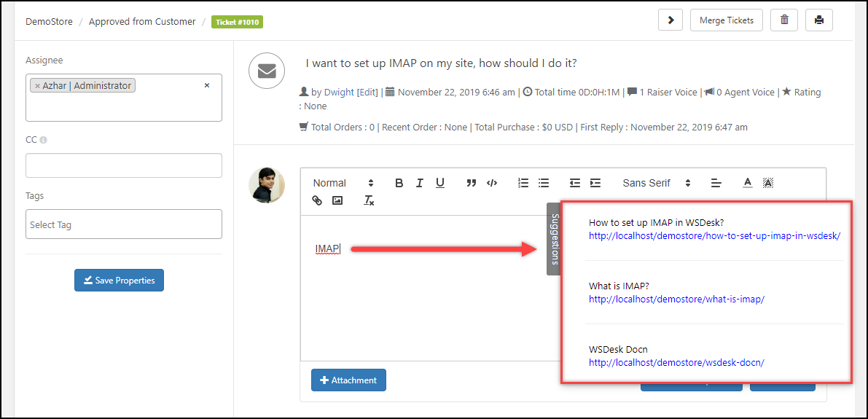Toggle the Suggestions side tab
This screenshot has height=419, width=868.
(x=554, y=239)
